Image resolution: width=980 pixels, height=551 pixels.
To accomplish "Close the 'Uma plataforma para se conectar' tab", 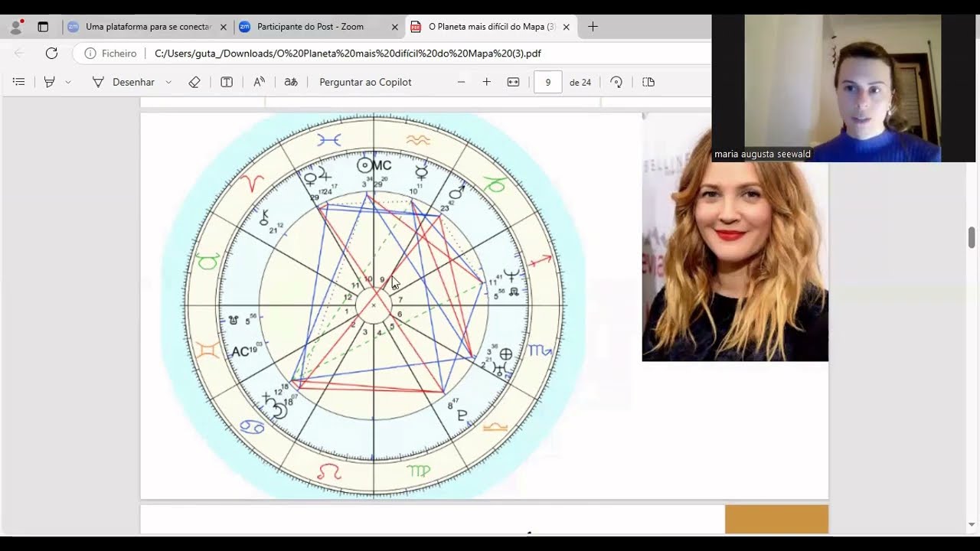I will [224, 27].
